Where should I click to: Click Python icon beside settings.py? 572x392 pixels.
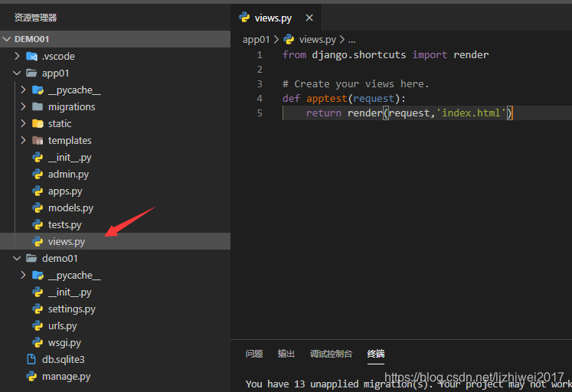(x=38, y=309)
